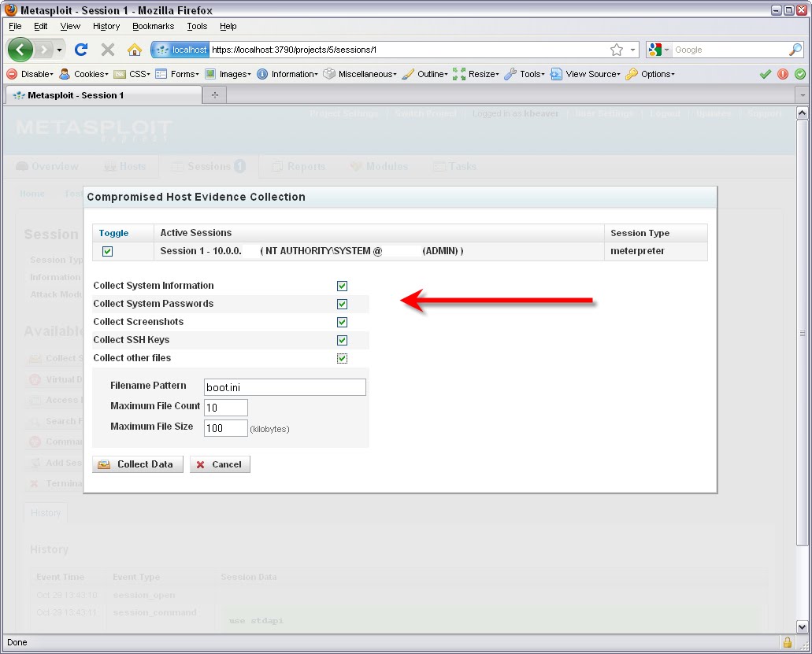Click the browser Forward arrow button
The image size is (812, 654).
click(x=44, y=50)
